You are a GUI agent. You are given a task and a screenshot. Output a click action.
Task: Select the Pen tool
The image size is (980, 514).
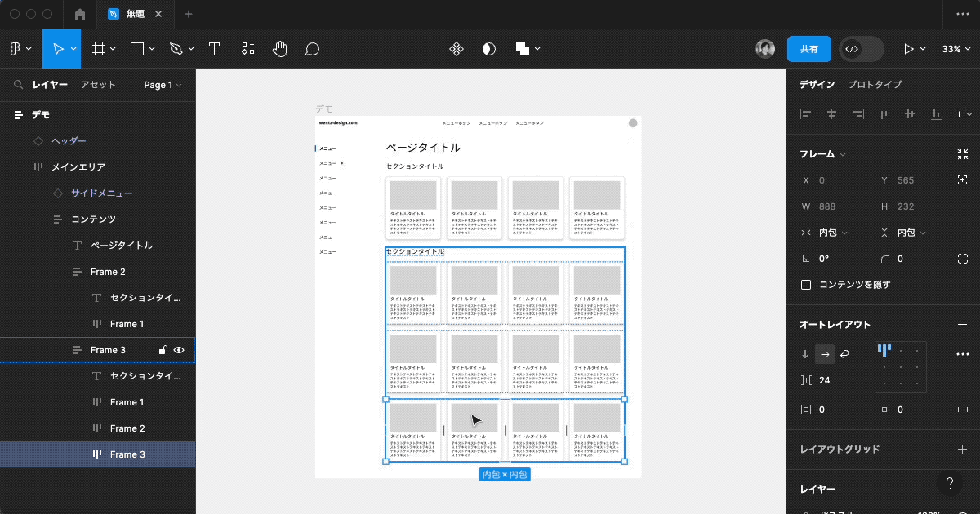click(176, 49)
